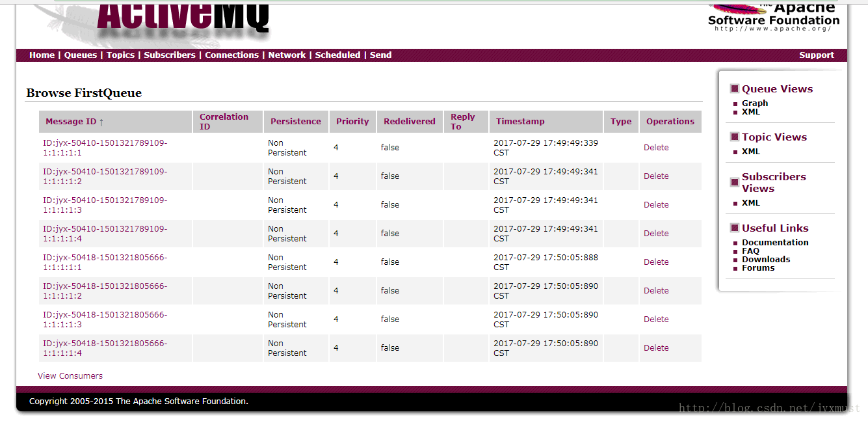Sort by Priority column
The width and height of the screenshot is (868, 421).
coord(352,122)
